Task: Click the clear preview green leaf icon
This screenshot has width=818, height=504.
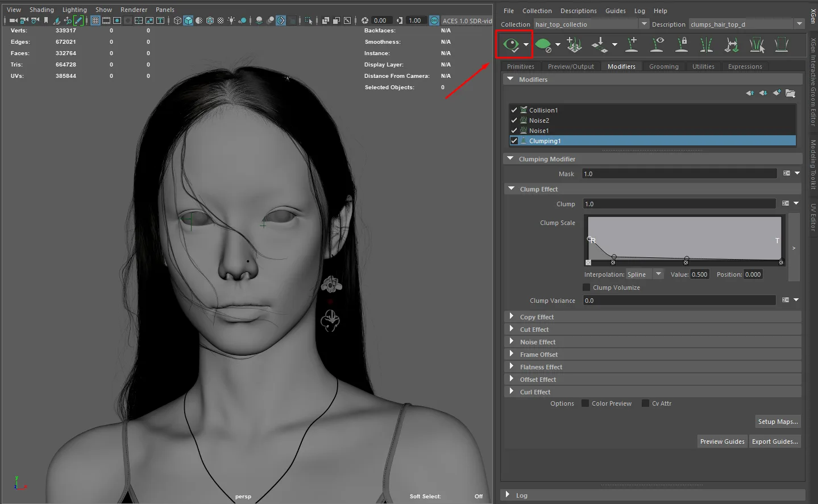Action: 543,45
